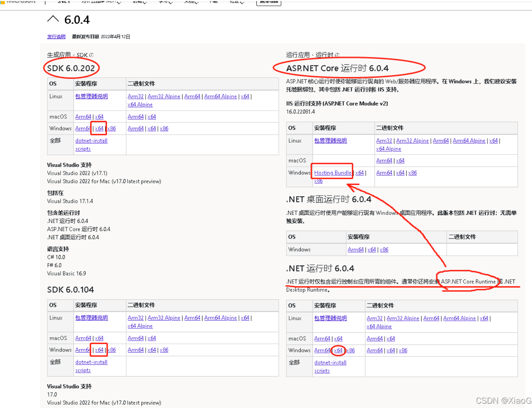Viewport: 532px width, 411px height.
Task: Open dotnet-install scripts link under SDK 6.0.104
Action: click(91, 366)
